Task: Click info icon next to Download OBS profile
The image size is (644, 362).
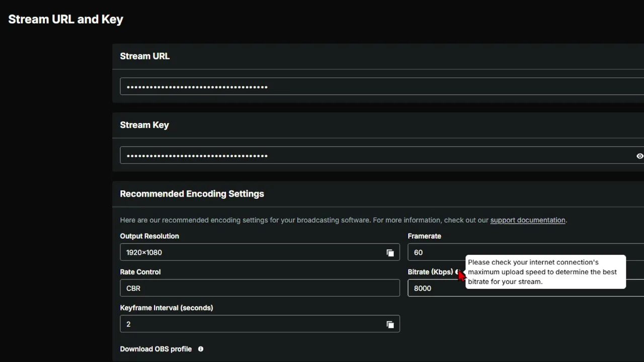Action: (201, 349)
